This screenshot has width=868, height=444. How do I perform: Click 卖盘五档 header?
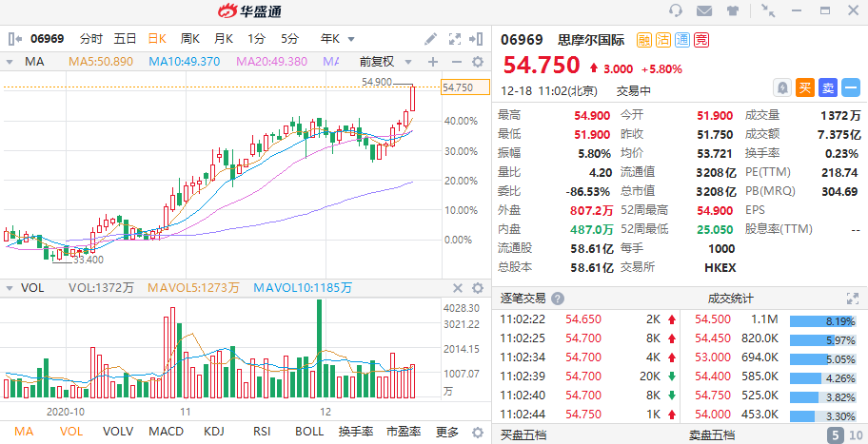point(711,435)
